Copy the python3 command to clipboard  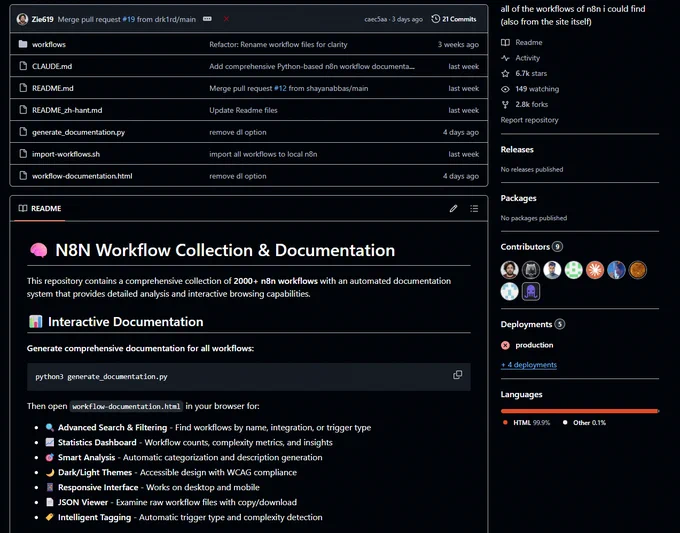458,375
